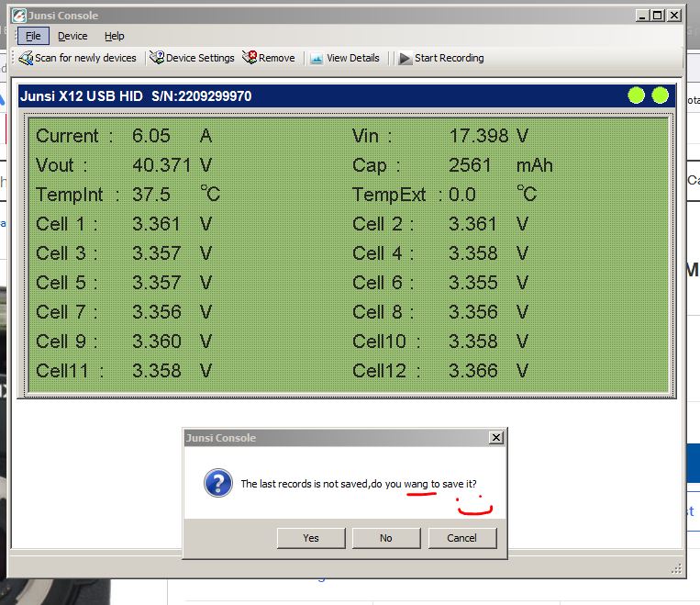Click the Cell 4 voltage 3.358

coord(472,253)
